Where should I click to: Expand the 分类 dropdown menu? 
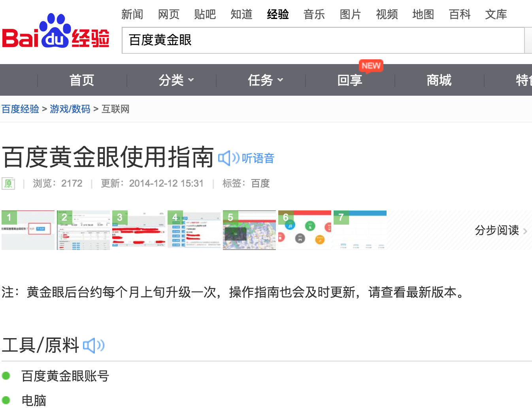tap(176, 80)
